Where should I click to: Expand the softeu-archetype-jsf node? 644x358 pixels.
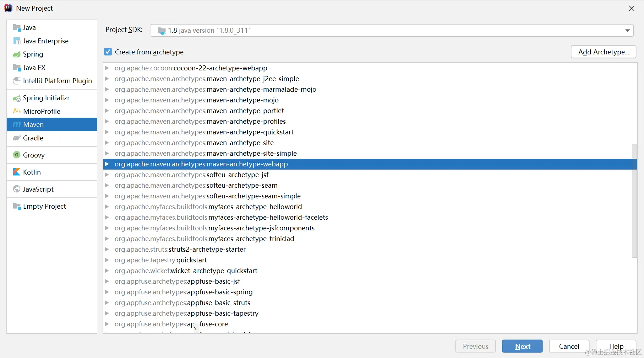pyautogui.click(x=107, y=175)
